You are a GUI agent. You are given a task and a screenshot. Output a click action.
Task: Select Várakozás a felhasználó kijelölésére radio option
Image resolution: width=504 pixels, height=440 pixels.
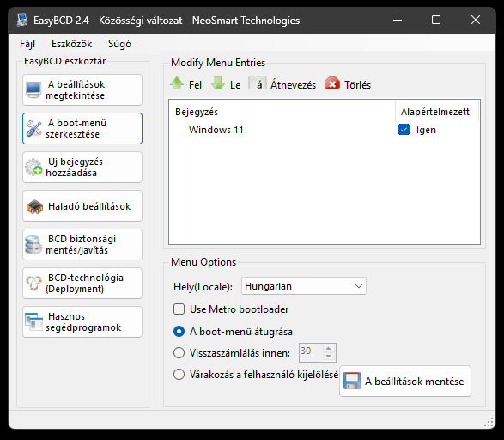coord(179,375)
